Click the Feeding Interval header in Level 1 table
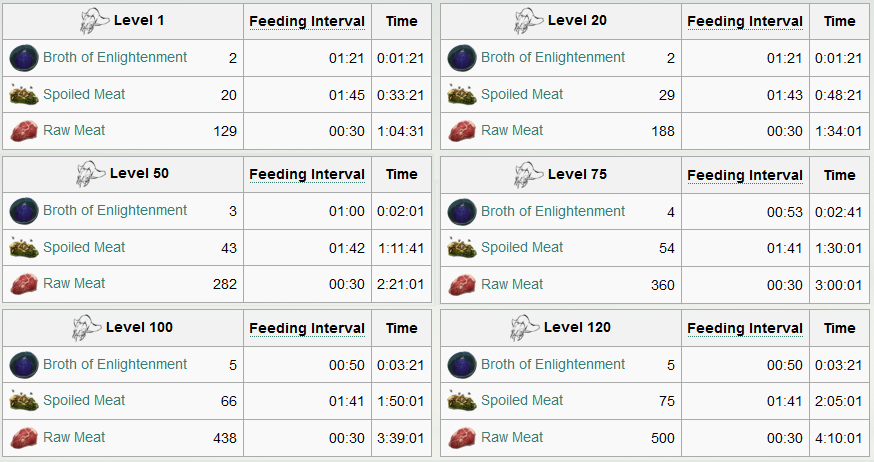 (x=307, y=22)
